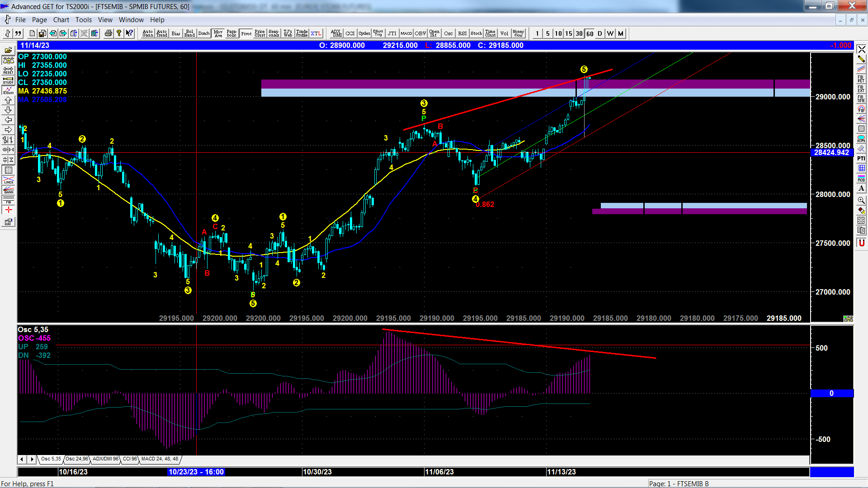Image resolution: width=868 pixels, height=488 pixels.
Task: Select the 30 minute timeframe
Action: [579, 33]
